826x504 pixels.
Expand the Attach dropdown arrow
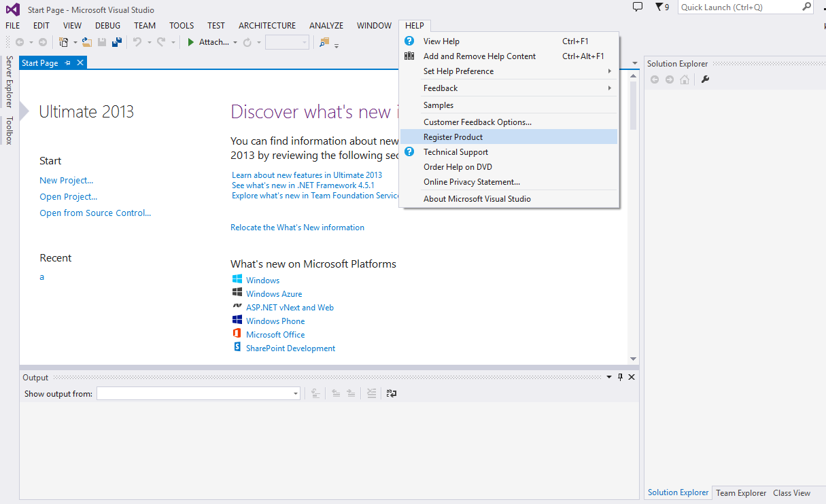click(x=235, y=42)
